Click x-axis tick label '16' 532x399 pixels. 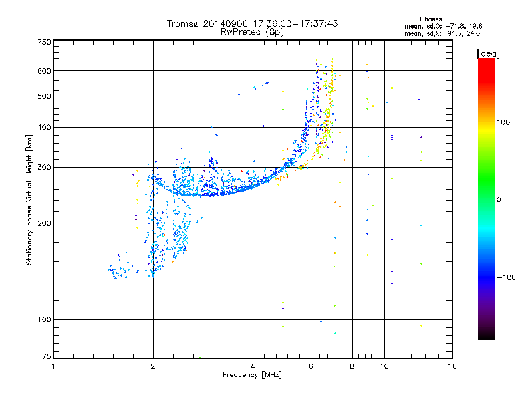point(452,366)
